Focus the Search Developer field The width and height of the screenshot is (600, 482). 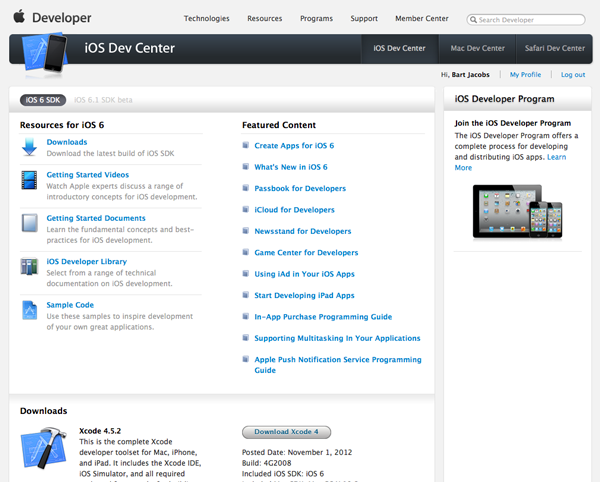(526, 20)
